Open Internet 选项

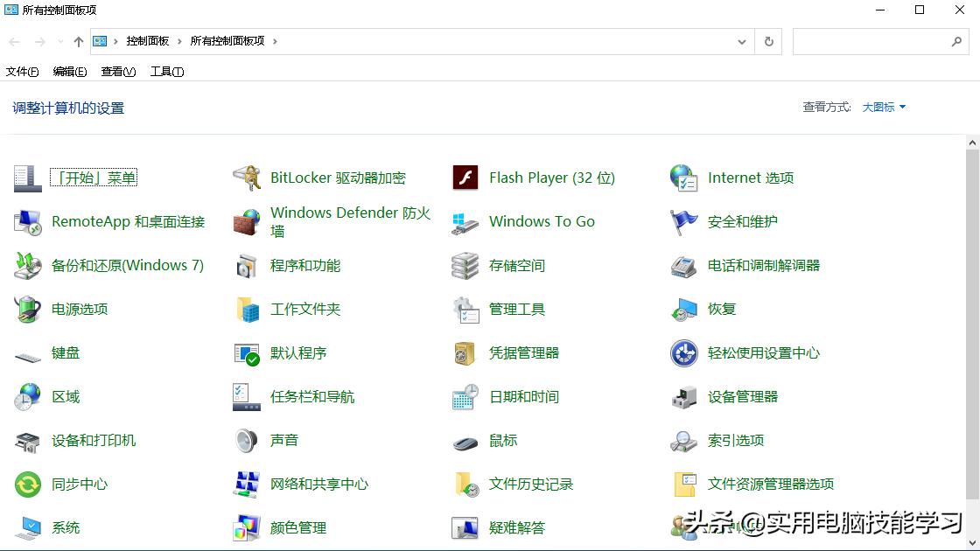750,178
